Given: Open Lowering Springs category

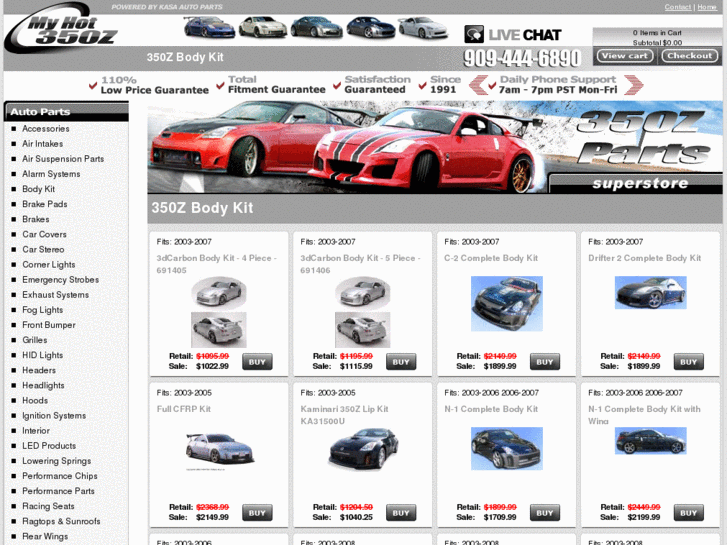Looking at the screenshot, I should click(x=57, y=461).
